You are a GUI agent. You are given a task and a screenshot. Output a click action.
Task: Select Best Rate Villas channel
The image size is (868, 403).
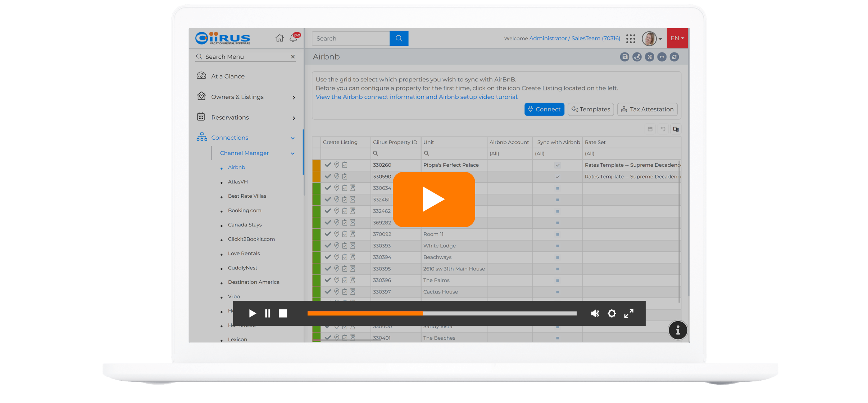point(247,196)
